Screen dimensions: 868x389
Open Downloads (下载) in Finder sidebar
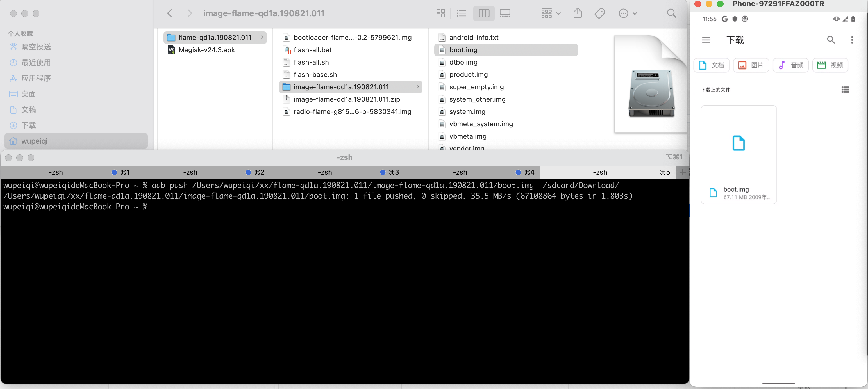[76, 125]
